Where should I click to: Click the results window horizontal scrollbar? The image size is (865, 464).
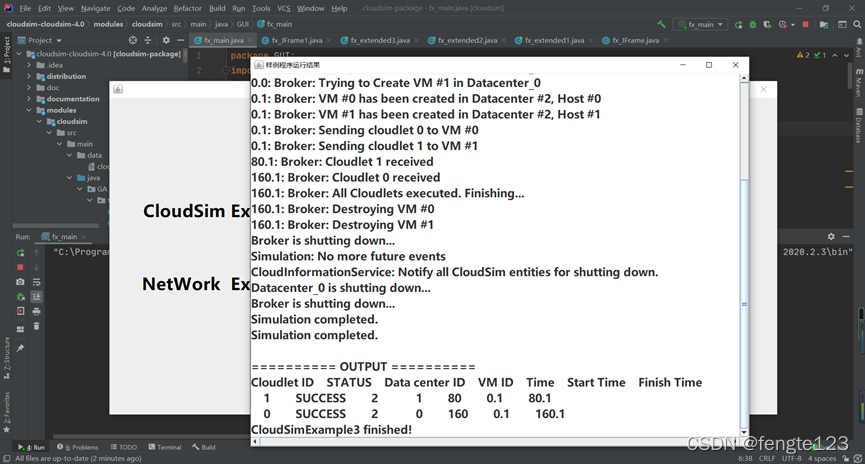point(495,441)
